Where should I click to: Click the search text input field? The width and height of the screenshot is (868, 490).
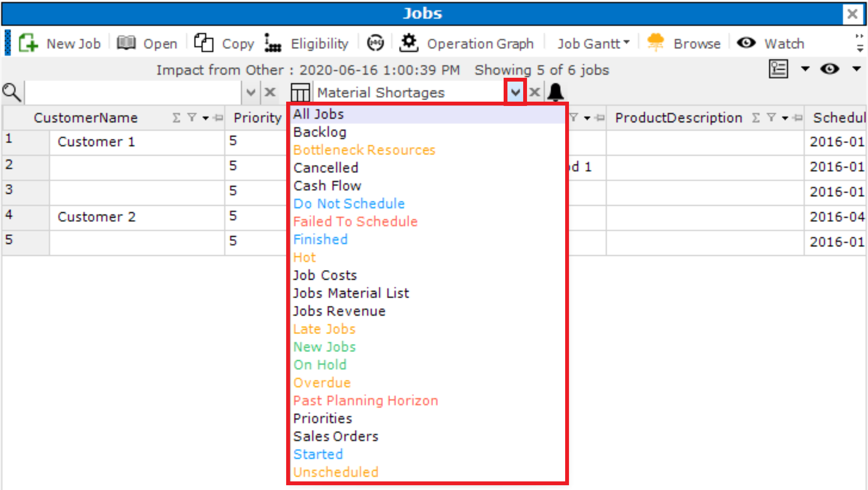pyautogui.click(x=133, y=93)
